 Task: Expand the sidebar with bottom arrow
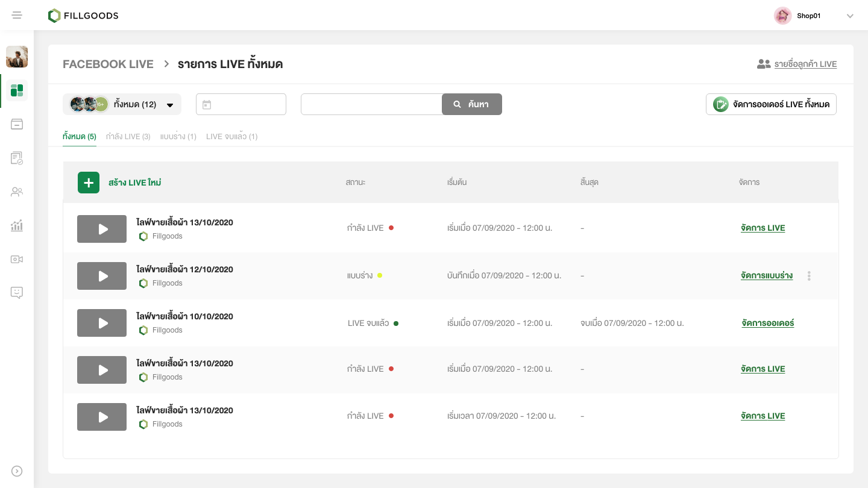(17, 471)
